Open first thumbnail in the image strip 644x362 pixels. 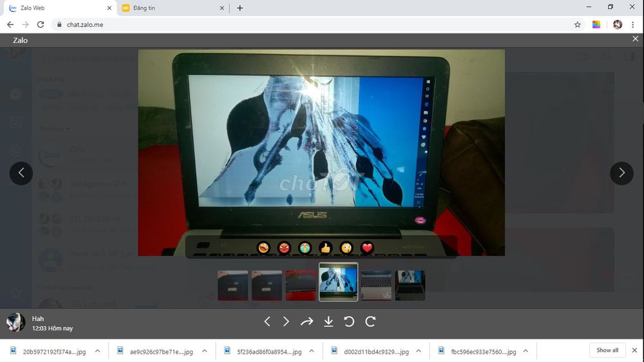(x=233, y=285)
